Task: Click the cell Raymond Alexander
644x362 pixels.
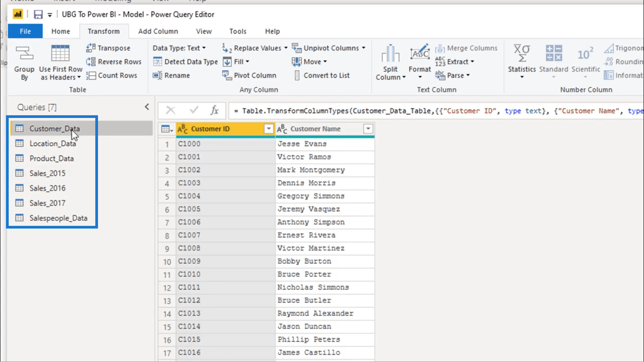Action: pos(325,313)
